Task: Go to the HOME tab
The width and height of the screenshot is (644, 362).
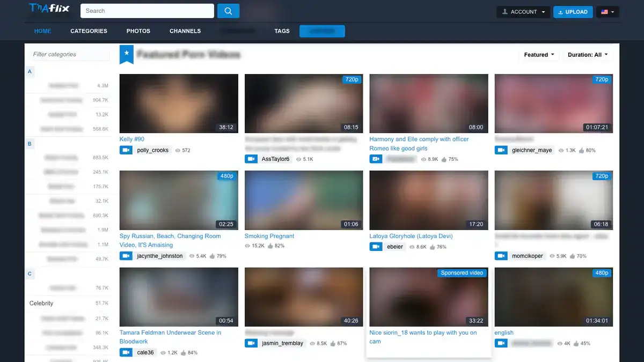Action: click(x=42, y=31)
